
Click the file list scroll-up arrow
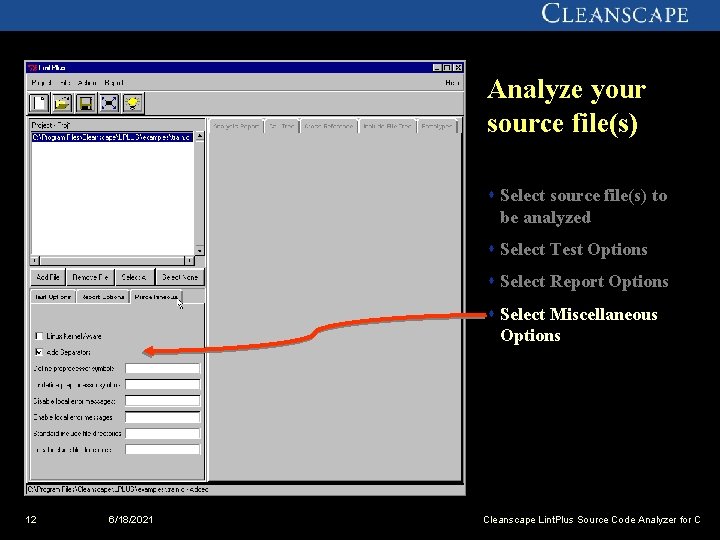[199, 136]
